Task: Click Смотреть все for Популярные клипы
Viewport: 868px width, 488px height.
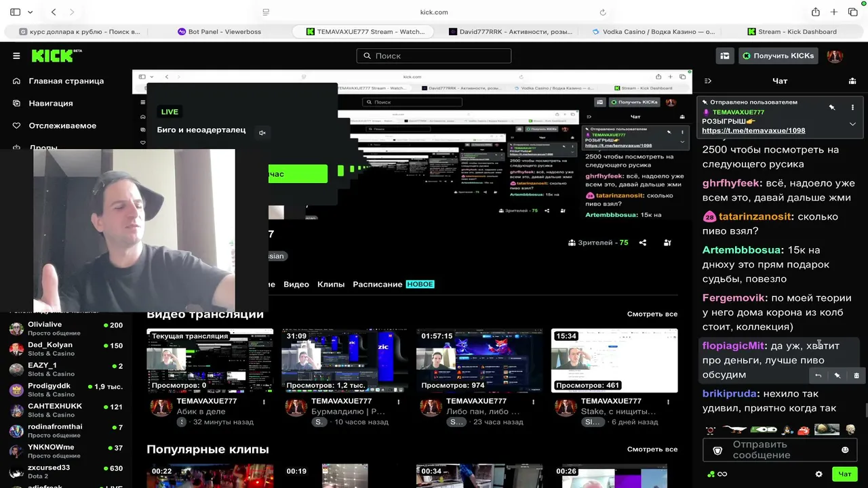Action: tap(652, 449)
